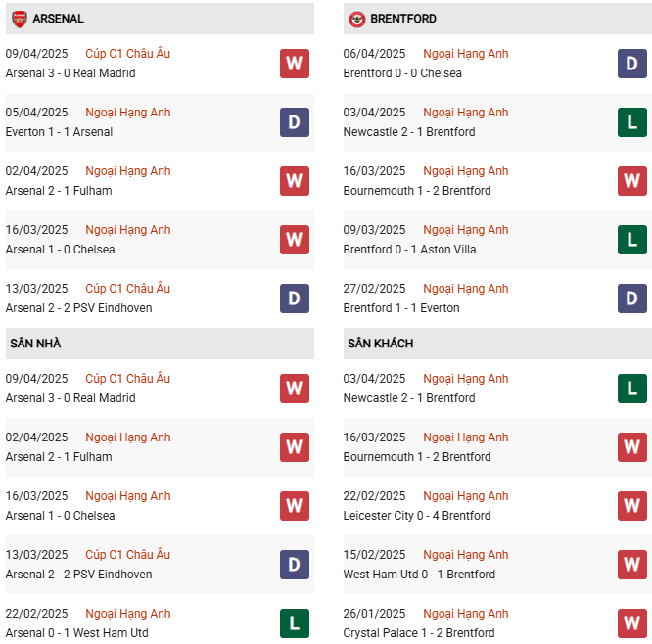Screen dimensions: 652x644
Task: Open the BRENTFORD team header
Action: point(403,19)
